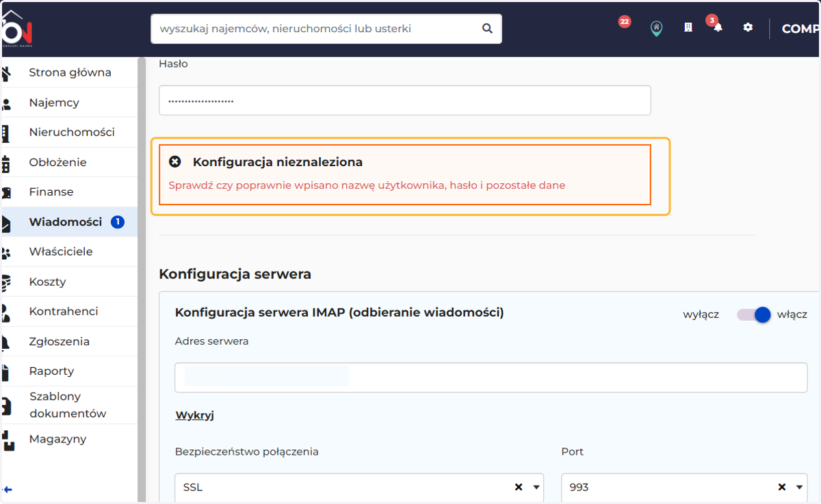This screenshot has height=504, width=821.
Task: Expand the port 993 dropdown arrow
Action: (800, 488)
